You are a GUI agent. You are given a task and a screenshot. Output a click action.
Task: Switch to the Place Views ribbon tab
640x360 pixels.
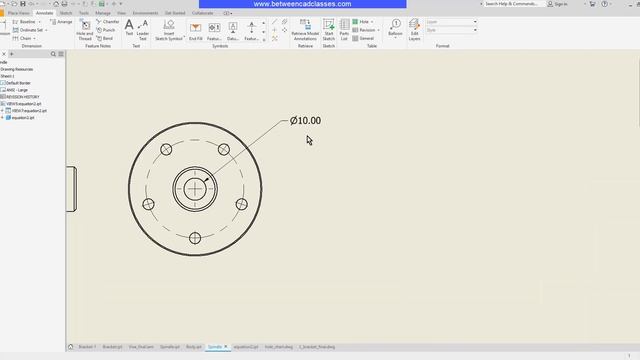tap(19, 13)
